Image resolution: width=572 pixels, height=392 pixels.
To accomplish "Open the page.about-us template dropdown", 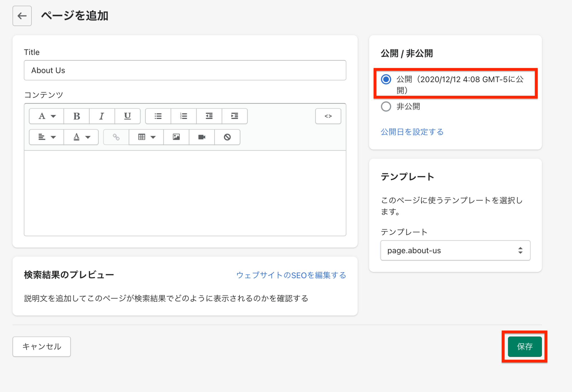I will click(x=455, y=250).
